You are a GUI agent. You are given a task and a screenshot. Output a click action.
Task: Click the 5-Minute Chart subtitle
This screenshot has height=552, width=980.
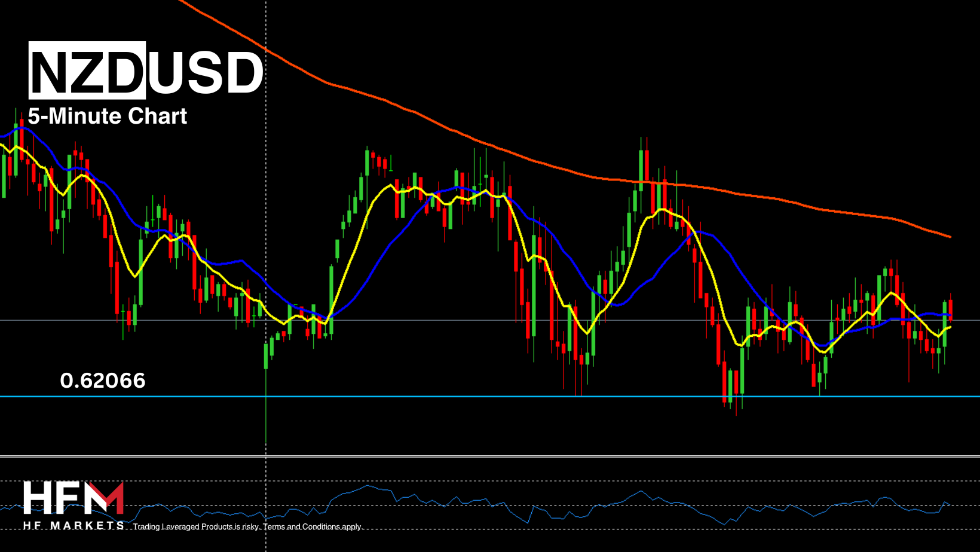(x=108, y=116)
